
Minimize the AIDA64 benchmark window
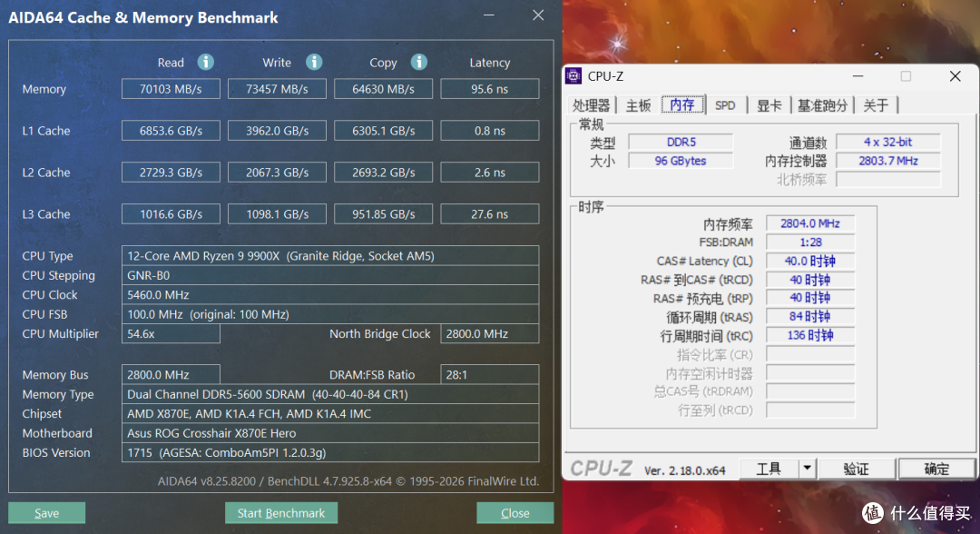click(x=489, y=15)
